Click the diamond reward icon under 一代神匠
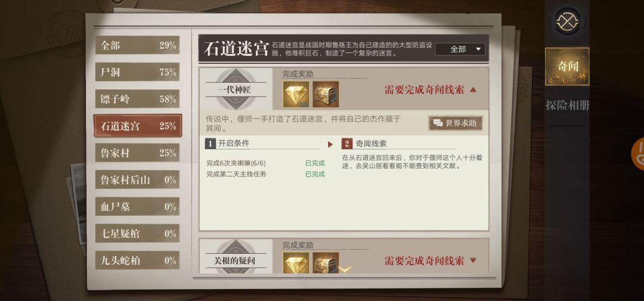This screenshot has width=644, height=301. pyautogui.click(x=296, y=94)
